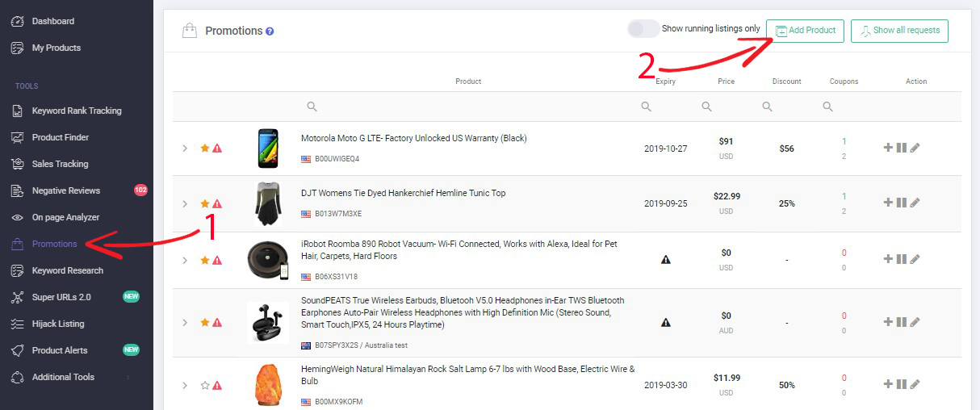The image size is (980, 410).
Task: Click the Price column search field
Action: tap(726, 107)
